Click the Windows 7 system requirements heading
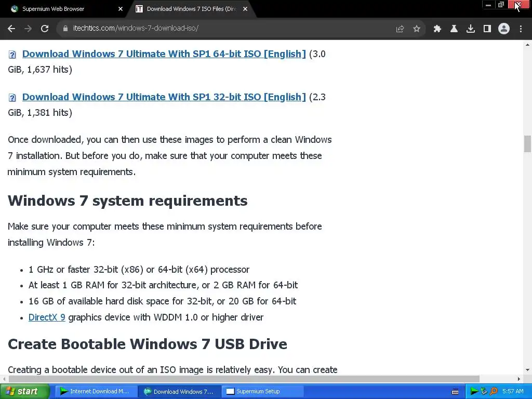The width and height of the screenshot is (532, 399). (128, 201)
